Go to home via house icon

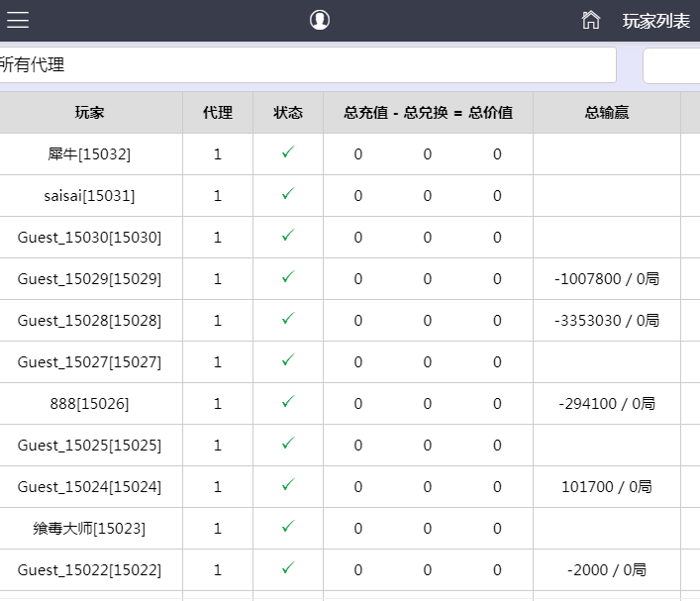(591, 20)
